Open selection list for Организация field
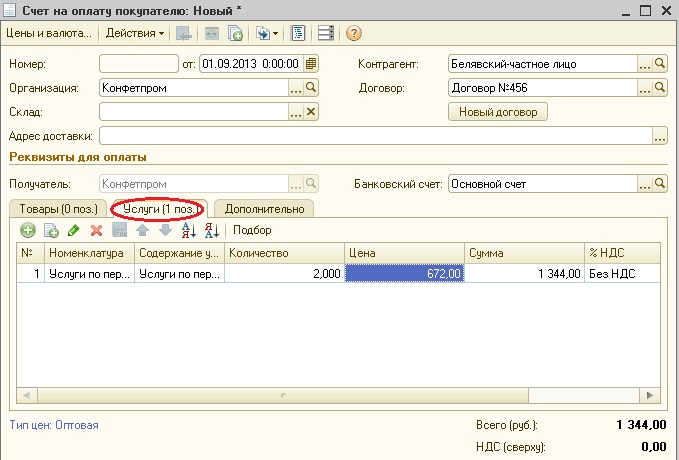 [296, 88]
